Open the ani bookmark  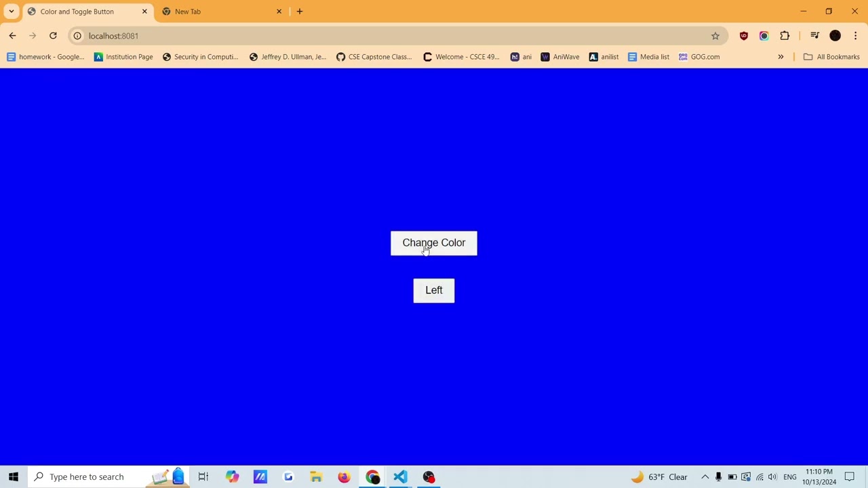(x=521, y=57)
